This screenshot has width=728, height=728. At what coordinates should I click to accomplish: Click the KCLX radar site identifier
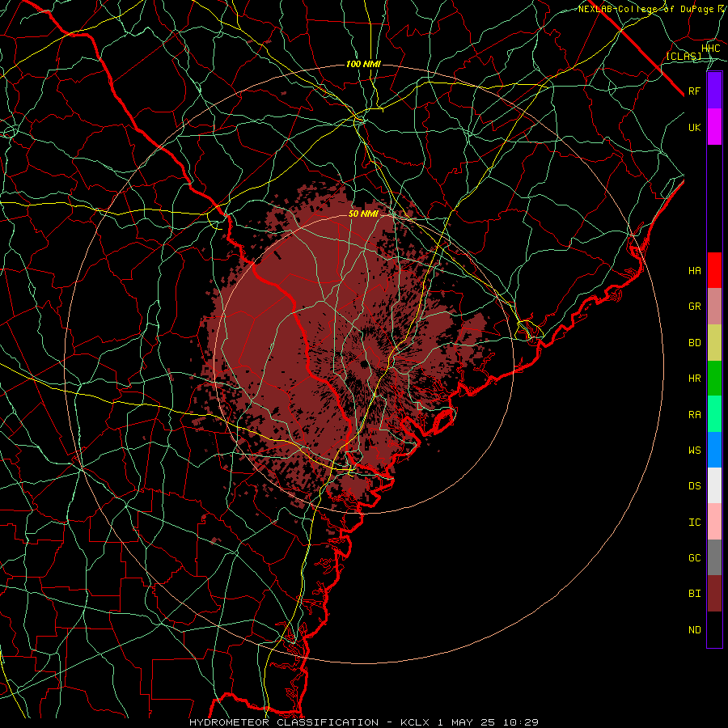point(416,722)
